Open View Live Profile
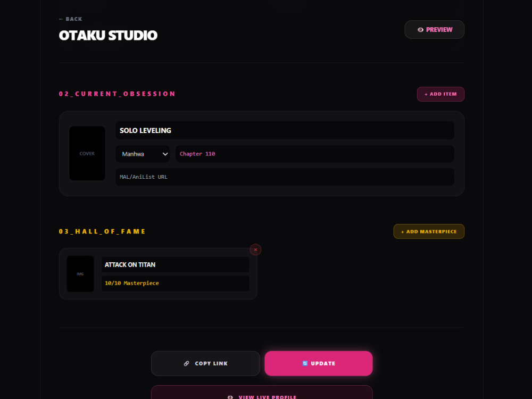Viewport: 532px width, 399px height. click(262, 393)
